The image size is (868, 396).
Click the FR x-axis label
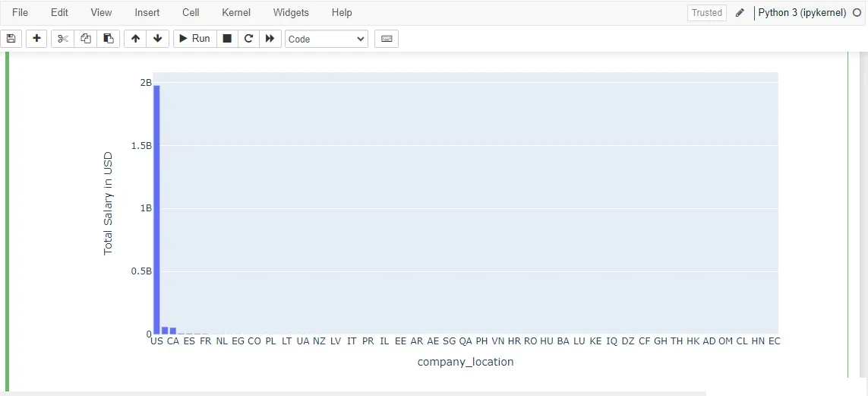pyautogui.click(x=205, y=341)
